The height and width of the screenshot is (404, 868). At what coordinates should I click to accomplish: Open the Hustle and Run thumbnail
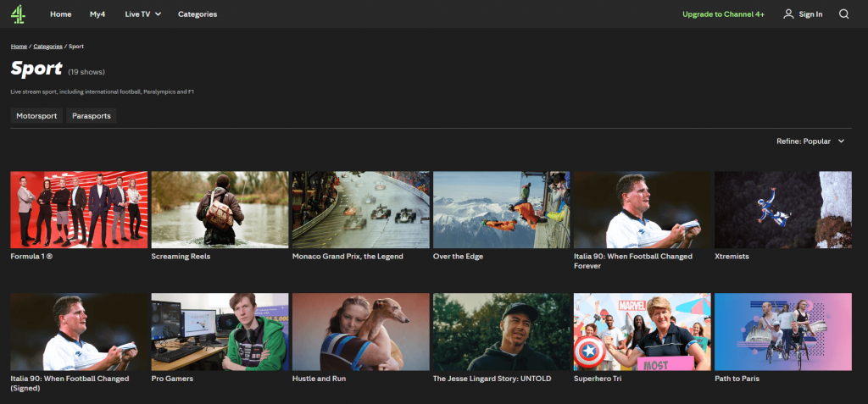pos(361,332)
